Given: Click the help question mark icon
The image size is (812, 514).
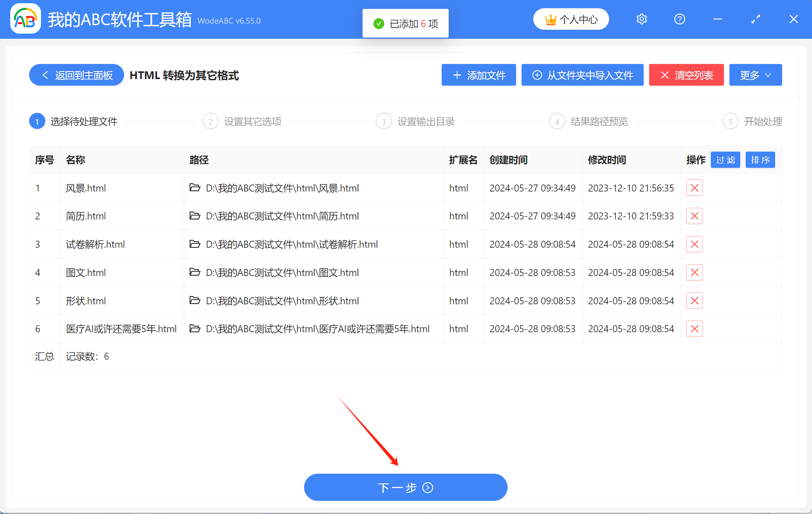Looking at the screenshot, I should point(679,19).
